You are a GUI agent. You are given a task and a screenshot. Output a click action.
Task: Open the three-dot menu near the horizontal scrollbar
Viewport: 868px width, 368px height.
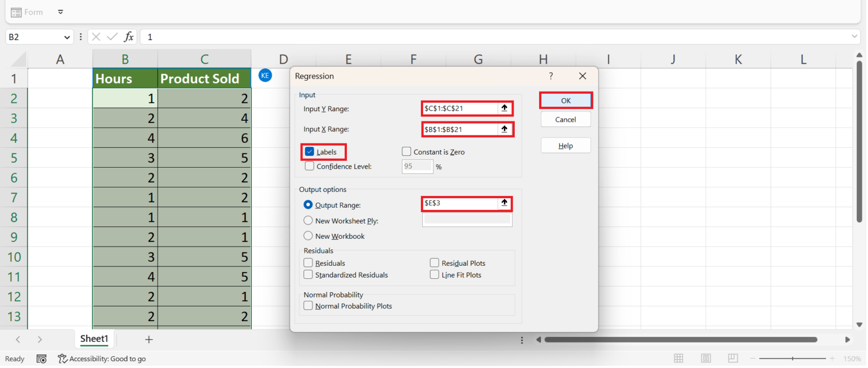click(522, 339)
